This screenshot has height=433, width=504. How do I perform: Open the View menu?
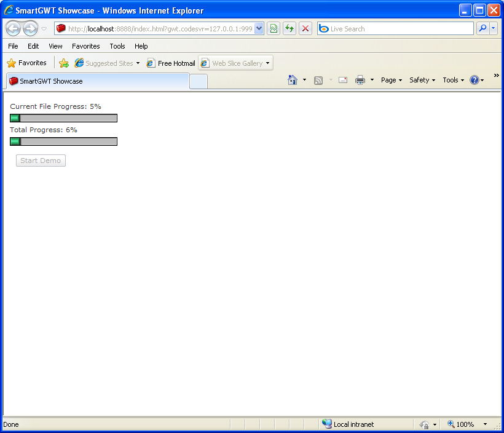point(55,46)
